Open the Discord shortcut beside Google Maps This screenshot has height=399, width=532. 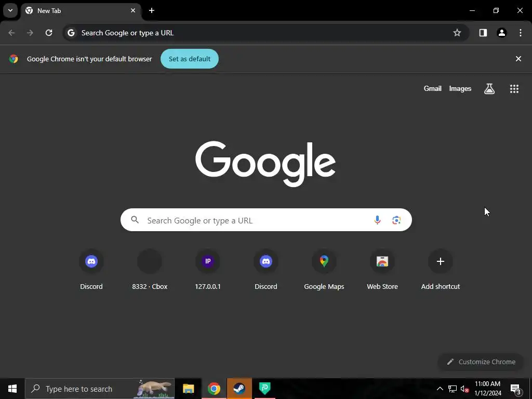tap(266, 270)
